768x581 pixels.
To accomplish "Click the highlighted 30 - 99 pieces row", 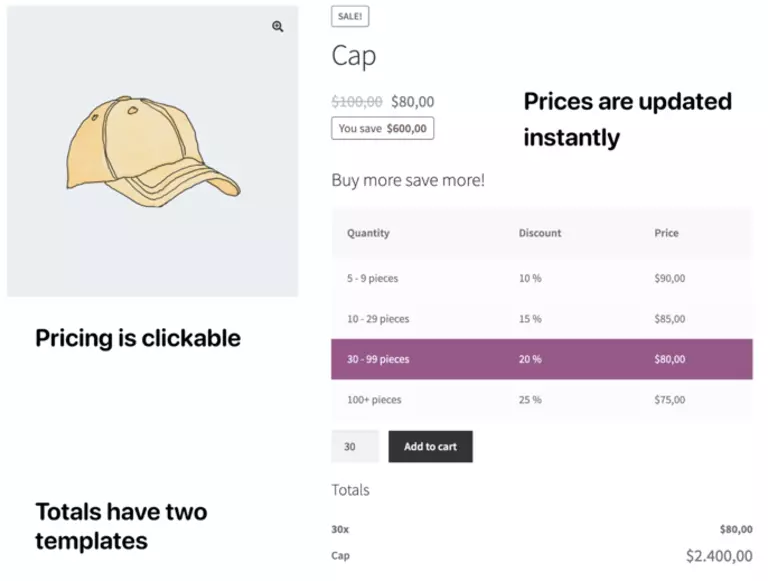I will point(541,359).
